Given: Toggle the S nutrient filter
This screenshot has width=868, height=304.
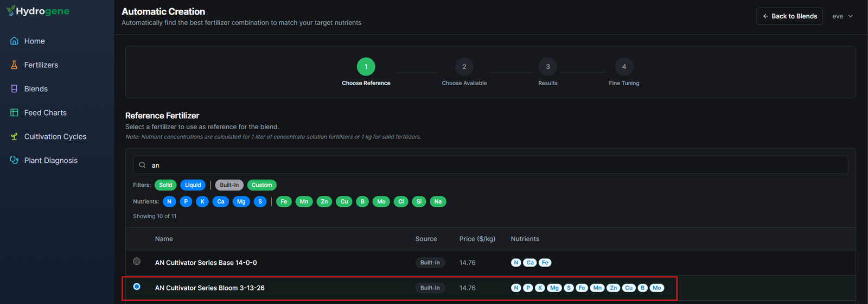Looking at the screenshot, I should point(260,201).
